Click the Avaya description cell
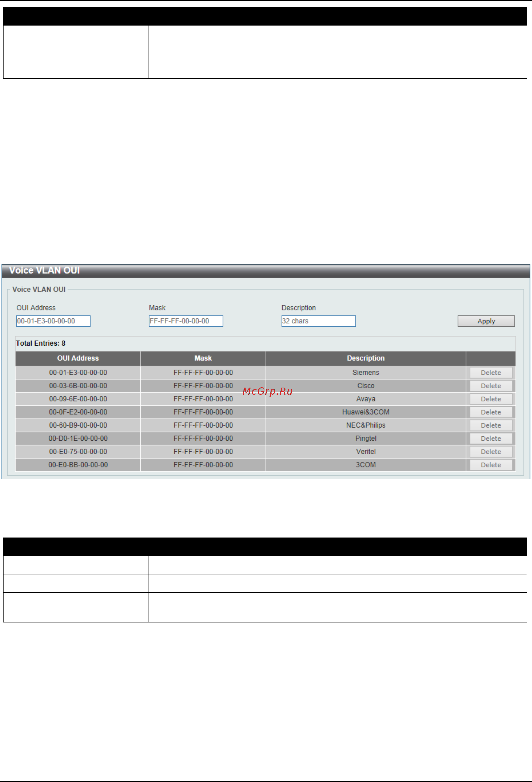 [x=366, y=399]
